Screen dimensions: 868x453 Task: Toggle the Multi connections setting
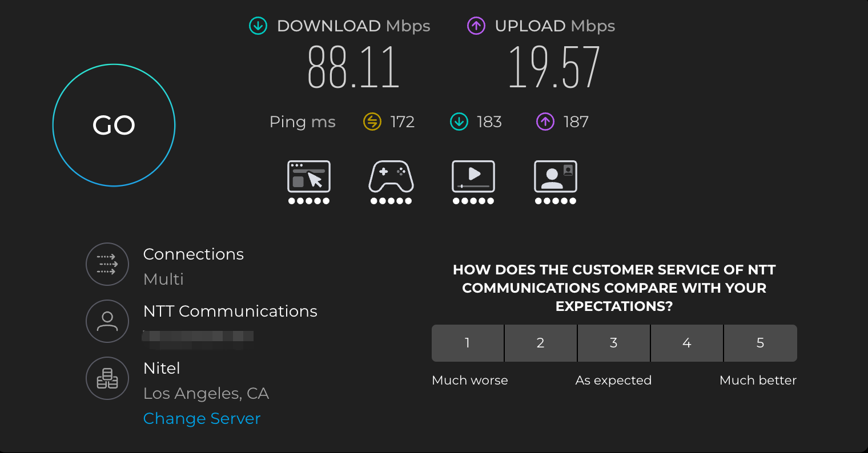[163, 279]
